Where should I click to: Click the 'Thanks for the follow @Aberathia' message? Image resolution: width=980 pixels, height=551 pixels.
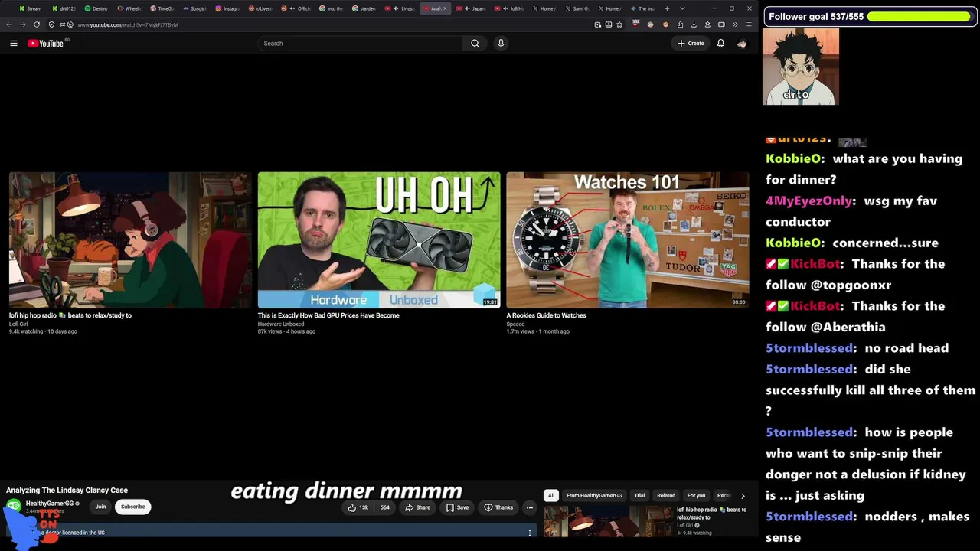tap(855, 316)
